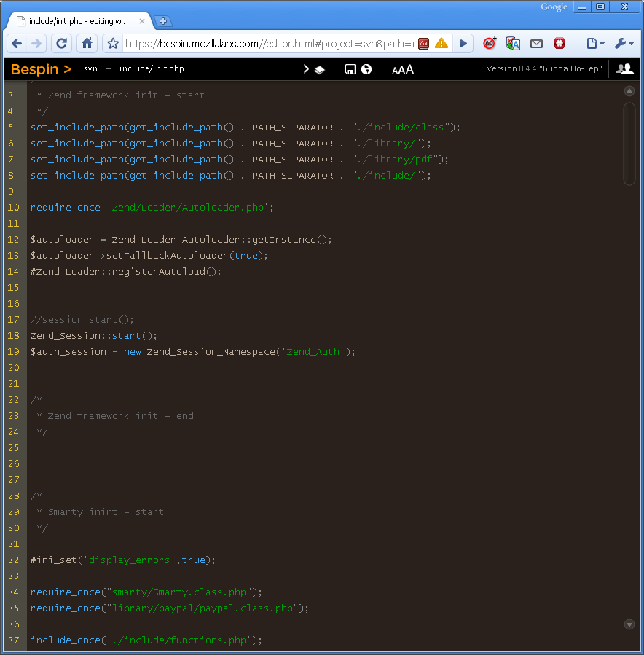The width and height of the screenshot is (644, 655).
Task: Open the translate extension icon
Action: 513,44
